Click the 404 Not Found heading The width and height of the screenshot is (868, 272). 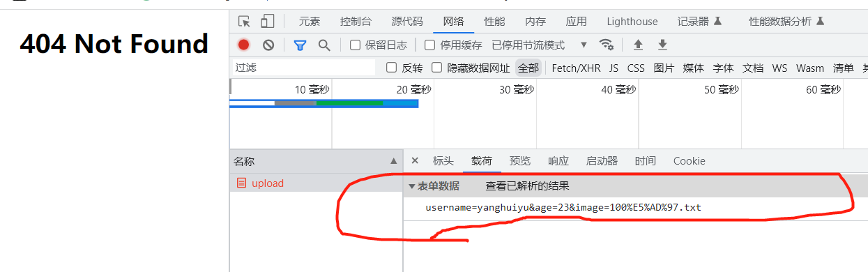[114, 44]
